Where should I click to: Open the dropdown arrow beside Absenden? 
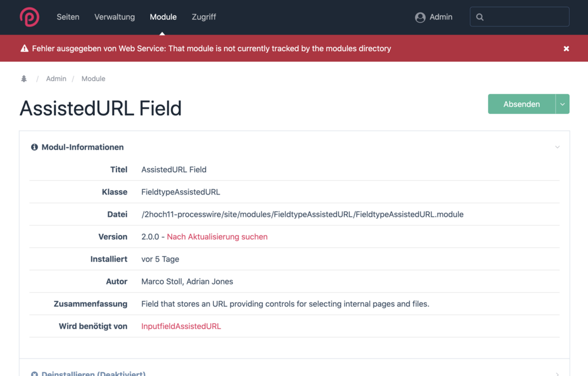[x=562, y=104]
